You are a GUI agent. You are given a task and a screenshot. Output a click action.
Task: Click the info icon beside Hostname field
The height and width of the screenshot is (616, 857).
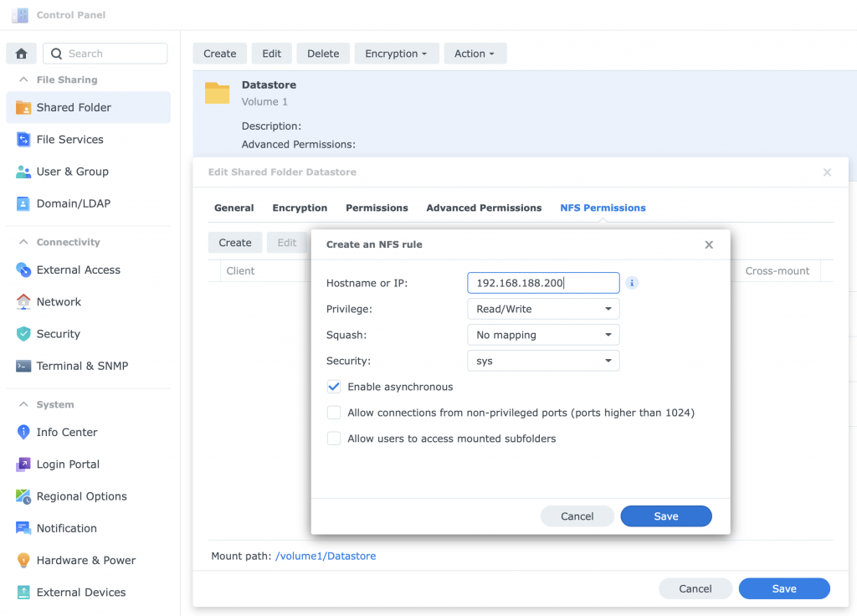tap(632, 283)
